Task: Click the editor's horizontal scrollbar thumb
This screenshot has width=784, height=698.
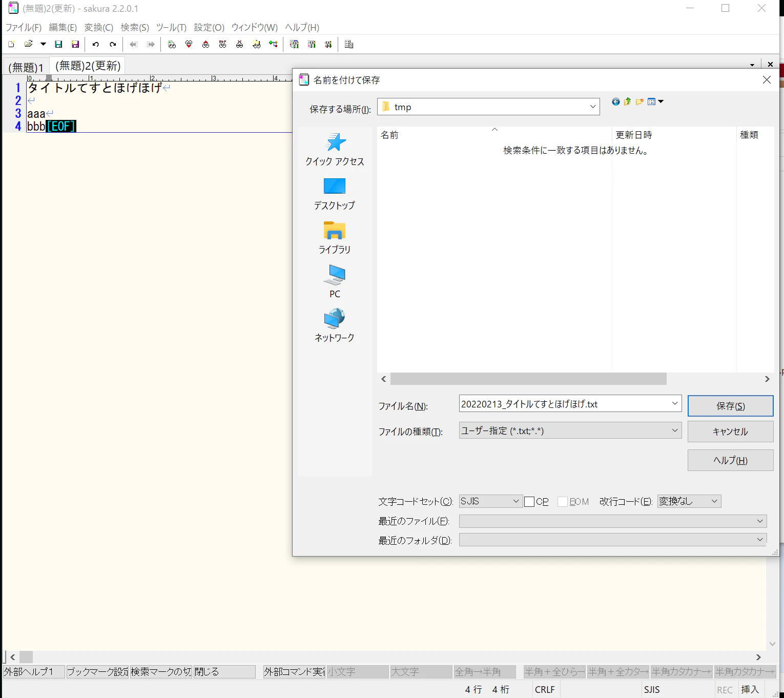Action: pyautogui.click(x=26, y=656)
